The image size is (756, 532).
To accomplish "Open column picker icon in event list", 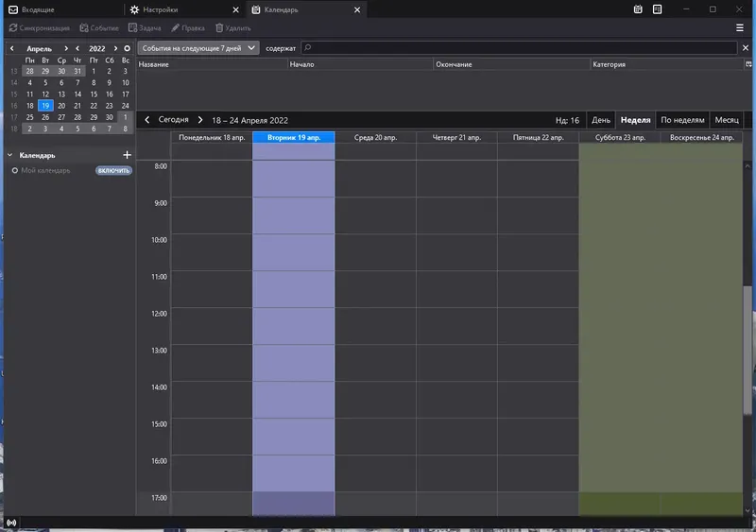I will click(748, 64).
